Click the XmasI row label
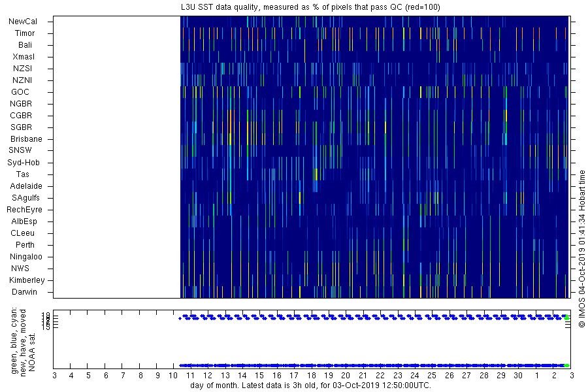Viewport: 588px width, 392px height. tap(24, 57)
